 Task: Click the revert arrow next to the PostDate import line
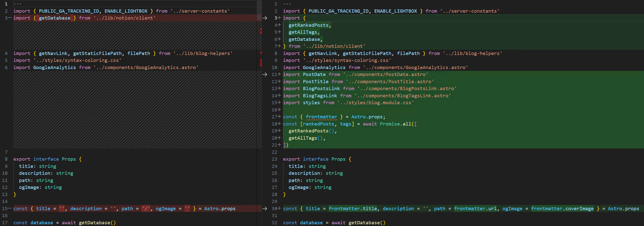(265, 75)
